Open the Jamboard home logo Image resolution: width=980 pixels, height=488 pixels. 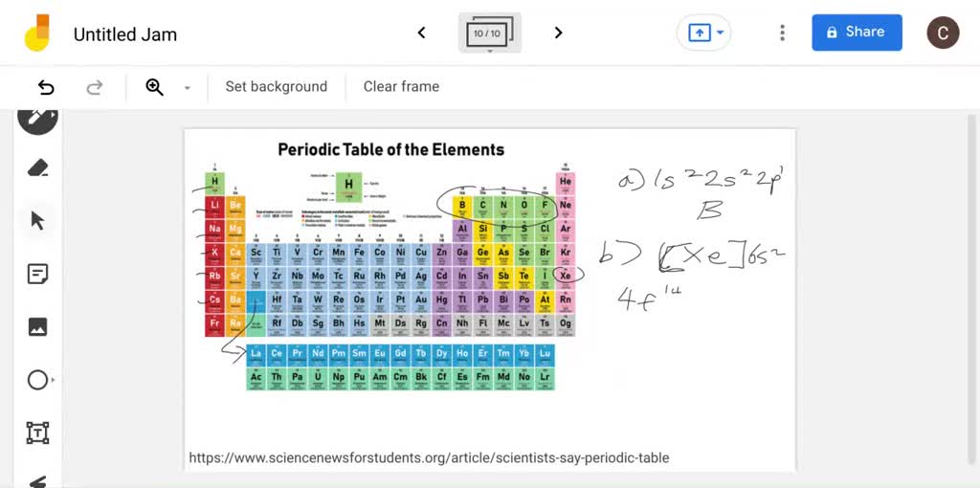point(37,33)
